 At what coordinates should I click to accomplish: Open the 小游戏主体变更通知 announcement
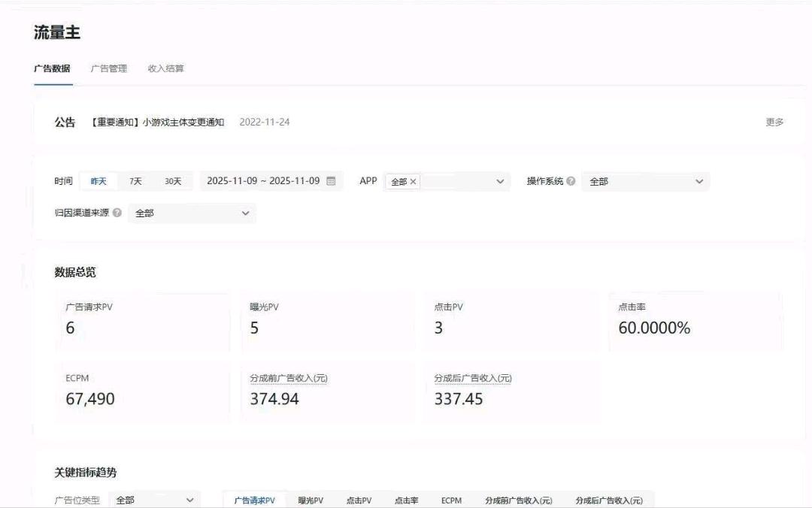tap(156, 122)
